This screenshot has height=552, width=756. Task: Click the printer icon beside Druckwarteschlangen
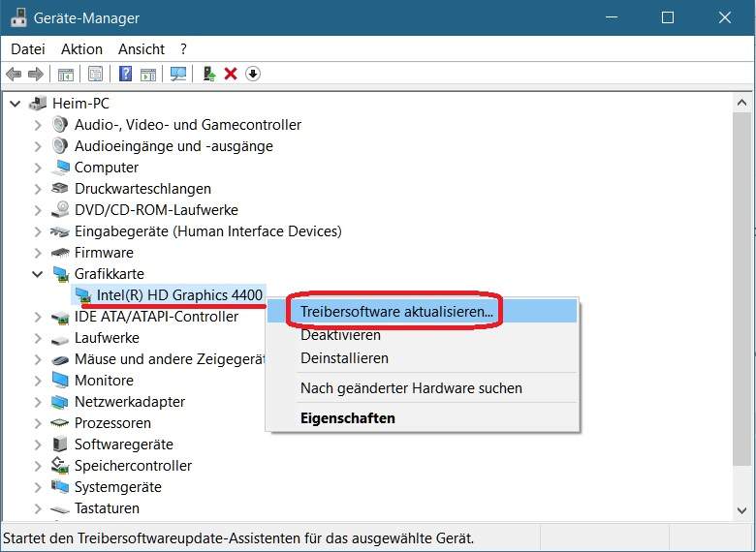coord(60,188)
